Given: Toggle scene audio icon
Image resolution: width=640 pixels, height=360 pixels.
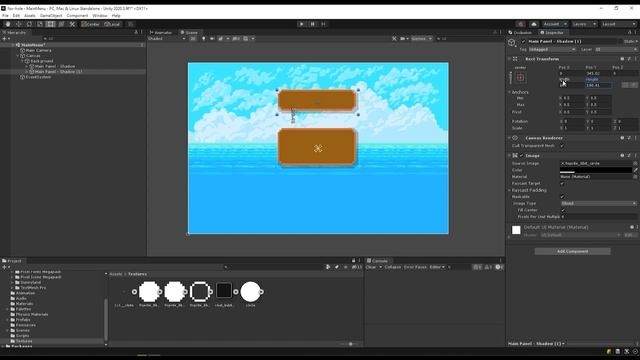Looking at the screenshot, I should [x=212, y=38].
